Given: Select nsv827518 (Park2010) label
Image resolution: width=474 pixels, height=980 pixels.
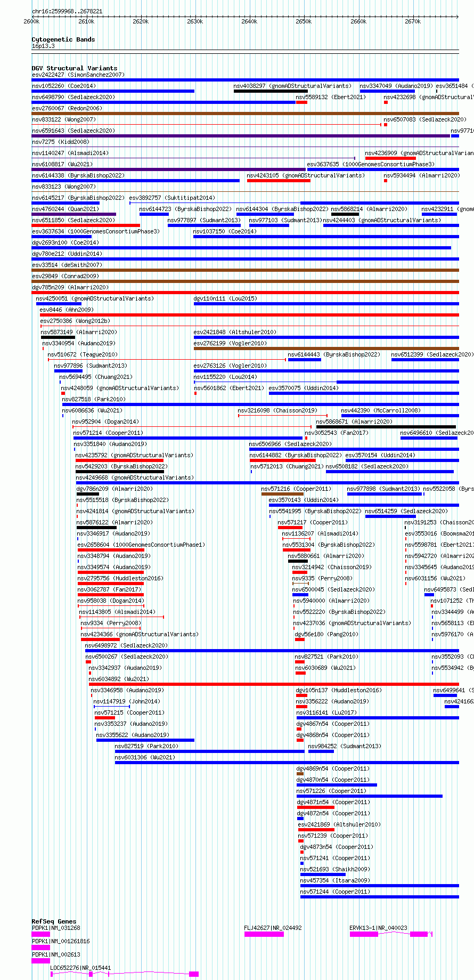Looking at the screenshot, I should pyautogui.click(x=94, y=399).
